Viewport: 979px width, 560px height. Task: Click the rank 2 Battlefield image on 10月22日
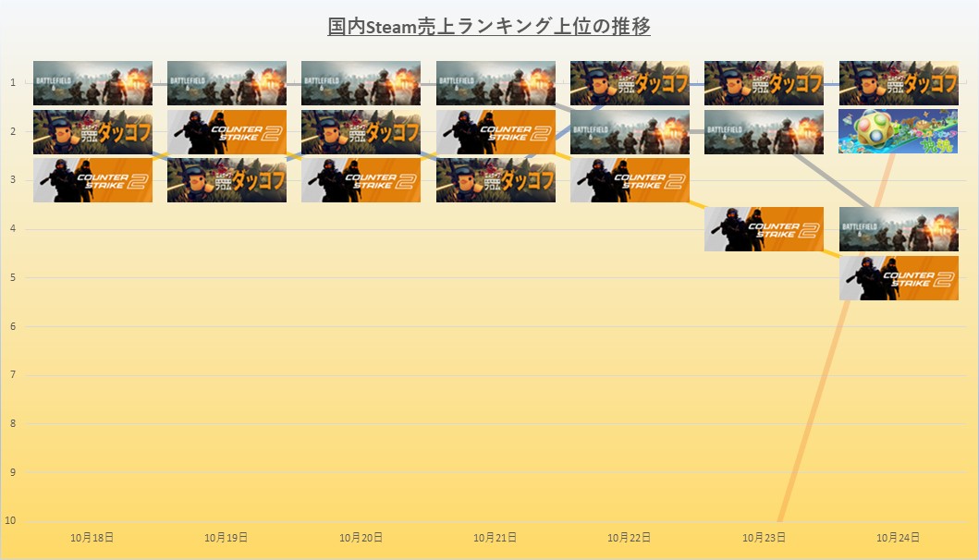(630, 132)
